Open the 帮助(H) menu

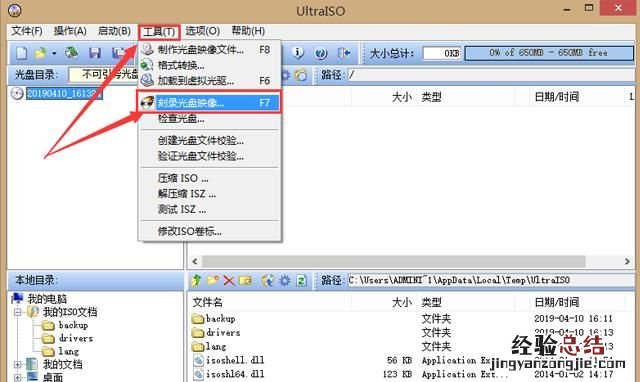(248, 31)
